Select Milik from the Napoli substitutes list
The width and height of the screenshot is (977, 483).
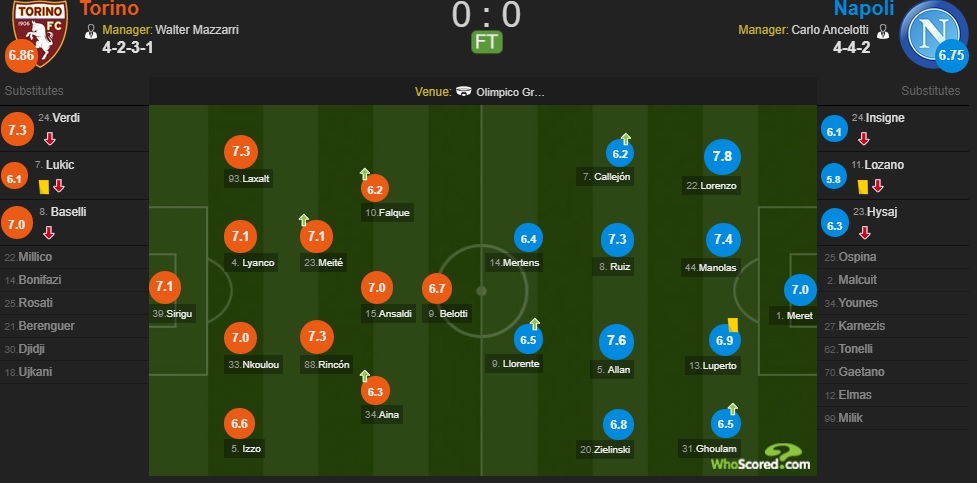coord(851,418)
